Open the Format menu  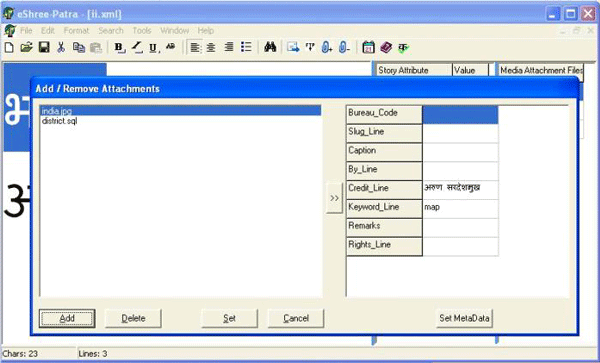76,31
